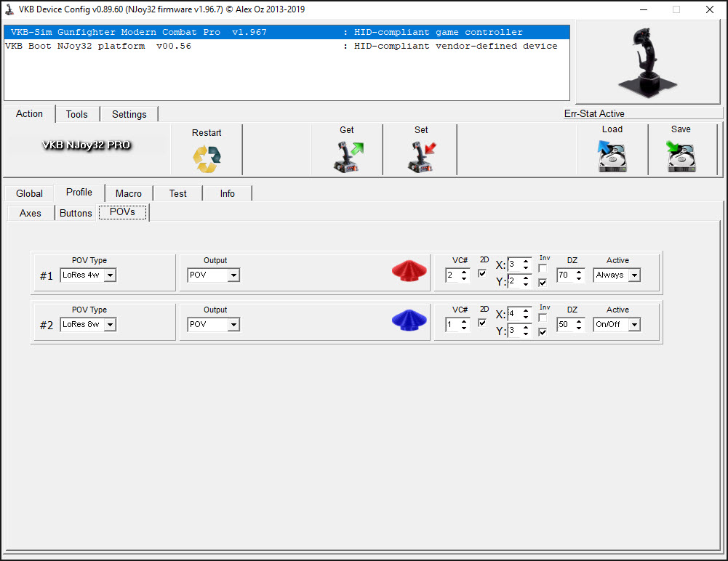The height and width of the screenshot is (561, 728).
Task: Toggle the 2D checkbox for POV #1
Action: (482, 273)
